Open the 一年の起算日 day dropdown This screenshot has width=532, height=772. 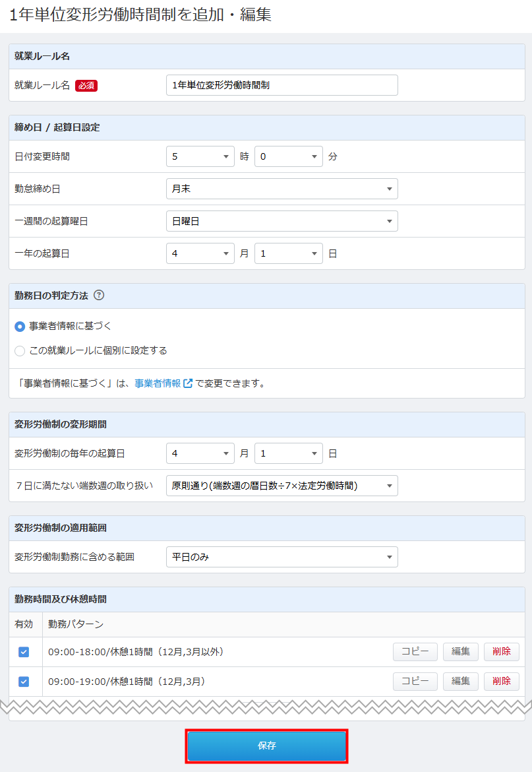[x=288, y=253]
